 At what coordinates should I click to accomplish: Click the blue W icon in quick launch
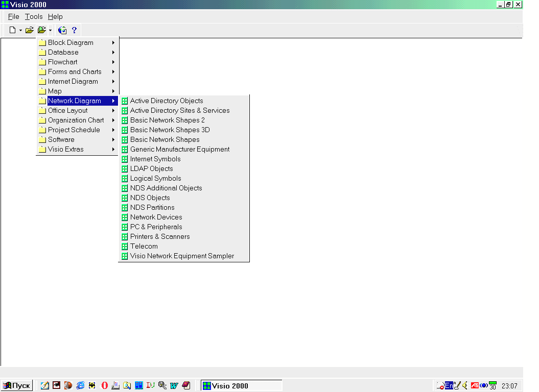tap(174, 385)
